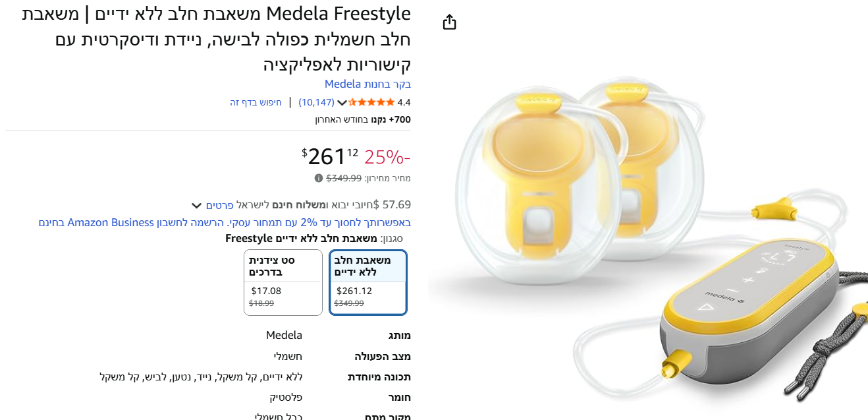Viewport: 868px width, 420px height.
Task: Open the פרטים shipping details link
Action: (x=219, y=204)
